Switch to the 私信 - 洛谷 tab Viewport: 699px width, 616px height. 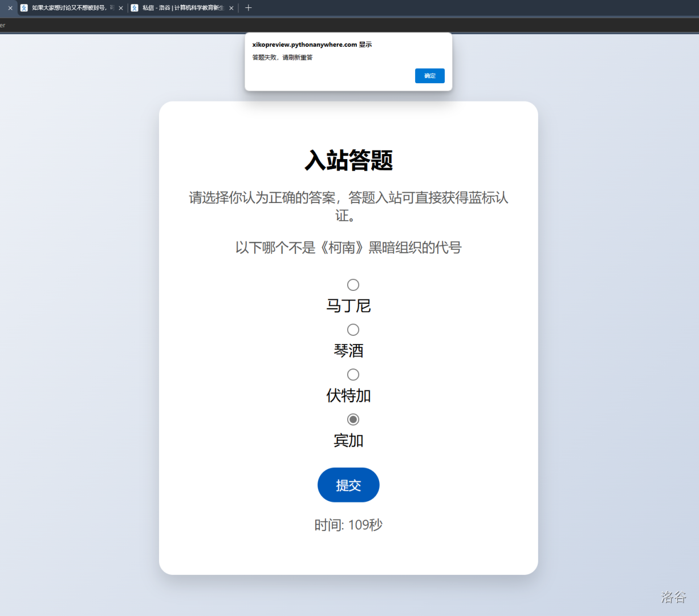[182, 8]
